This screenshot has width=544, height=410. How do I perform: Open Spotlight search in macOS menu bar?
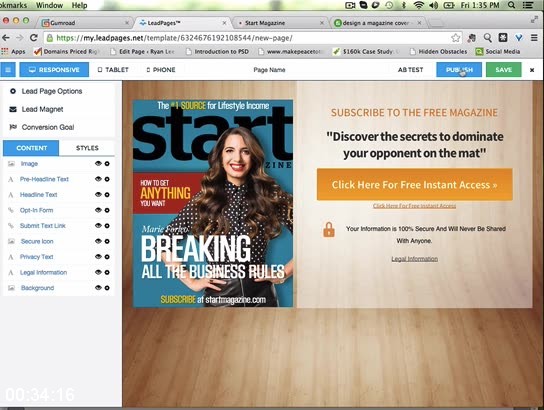[511, 5]
